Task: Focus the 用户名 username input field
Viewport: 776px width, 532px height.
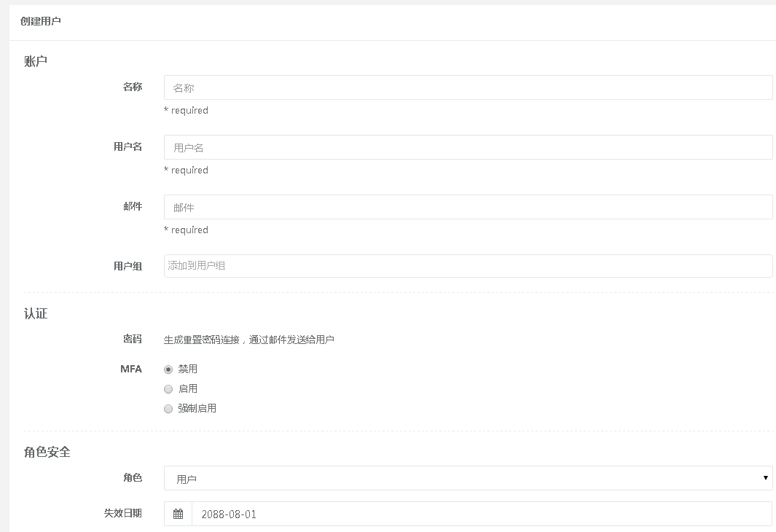Action: tap(469, 147)
